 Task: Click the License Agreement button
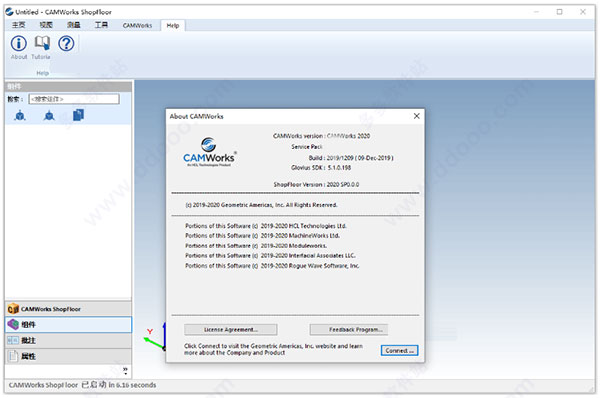coord(231,329)
